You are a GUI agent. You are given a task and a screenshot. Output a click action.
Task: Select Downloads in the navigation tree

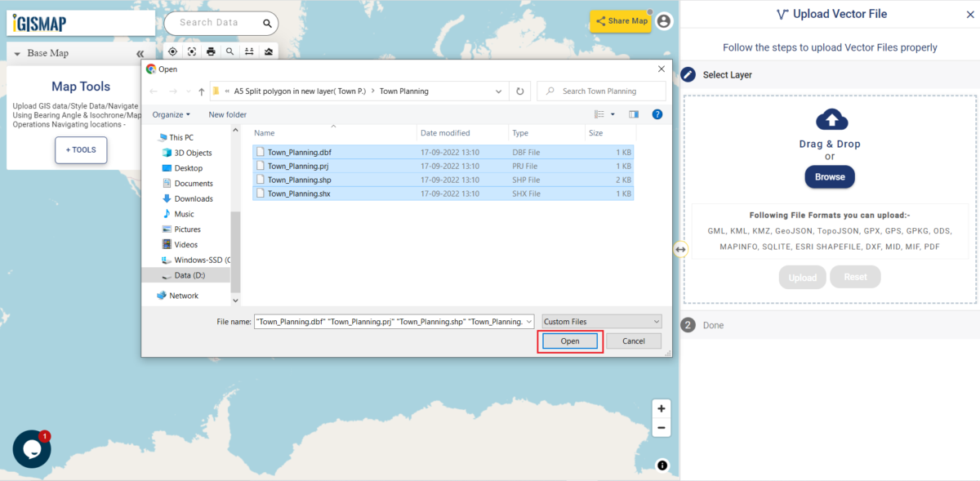tap(194, 198)
